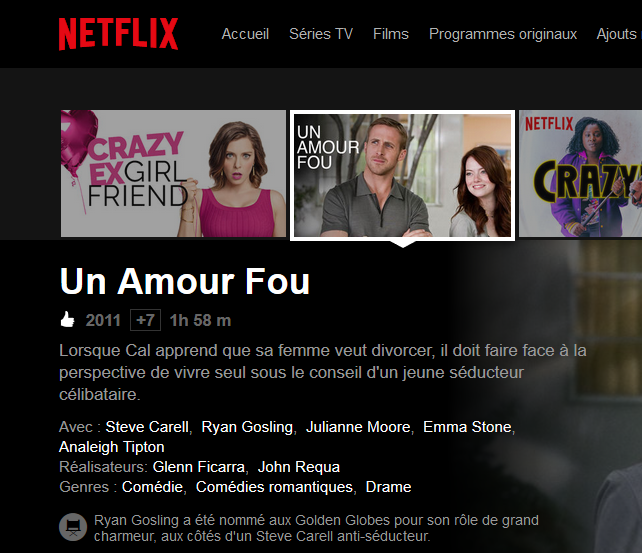Open Analeigh Tipton's link

coord(112,447)
